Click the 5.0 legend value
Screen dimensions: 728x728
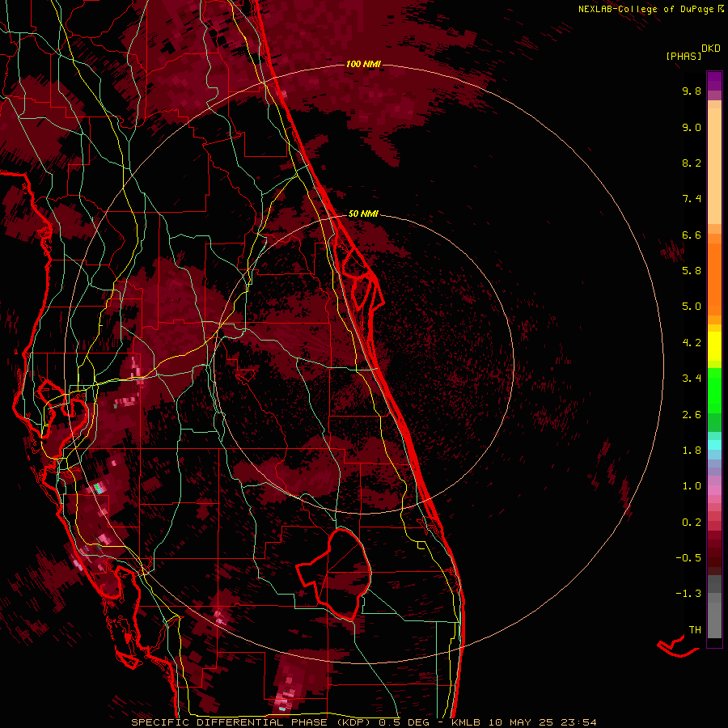click(x=692, y=307)
